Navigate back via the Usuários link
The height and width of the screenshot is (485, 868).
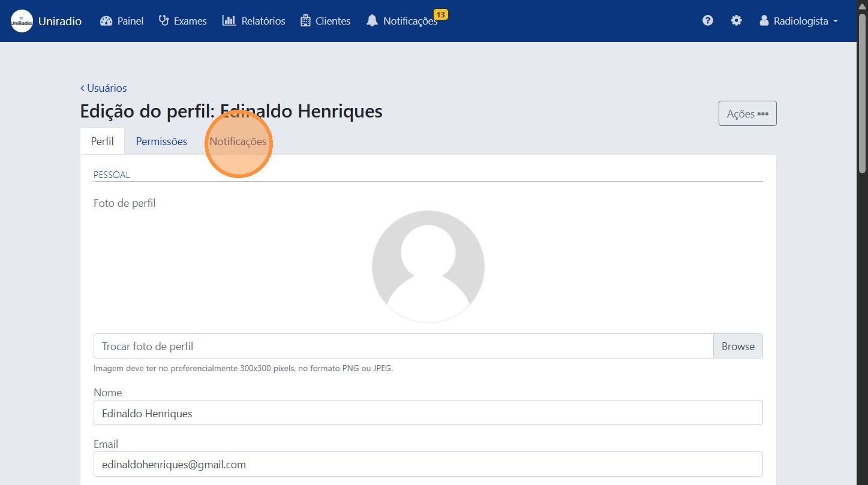103,88
